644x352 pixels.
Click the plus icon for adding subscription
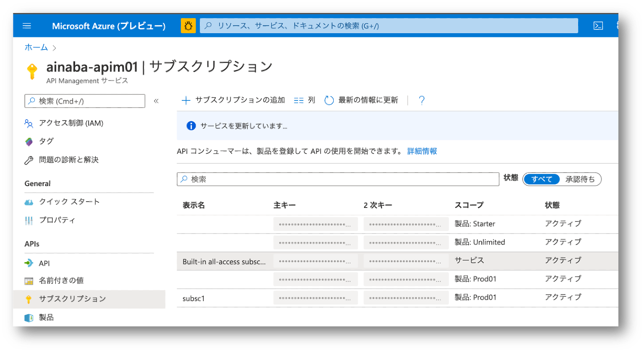186,100
